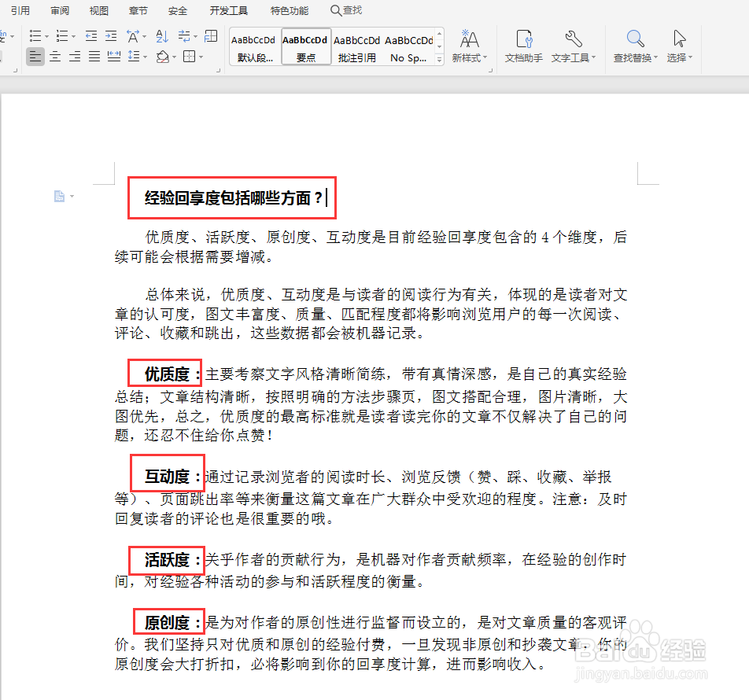This screenshot has height=700, width=749.
Task: Click the 查找 search box
Action: click(x=347, y=10)
